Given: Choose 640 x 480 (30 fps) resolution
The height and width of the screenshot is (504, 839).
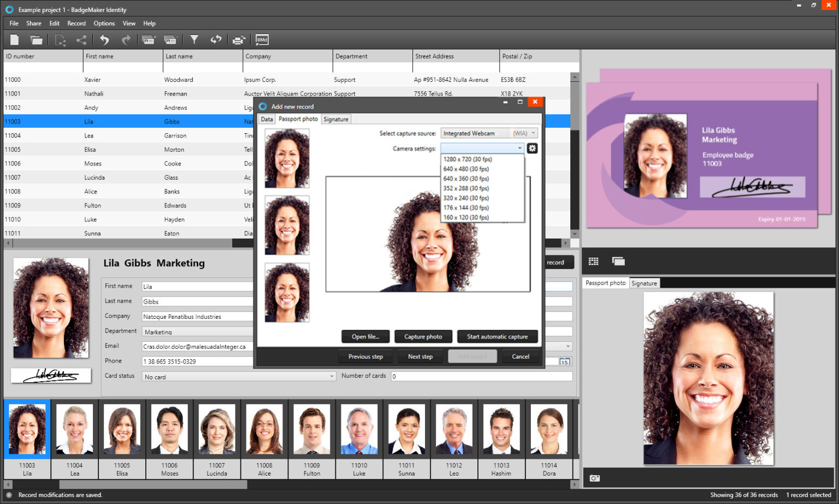Looking at the screenshot, I should 466,169.
